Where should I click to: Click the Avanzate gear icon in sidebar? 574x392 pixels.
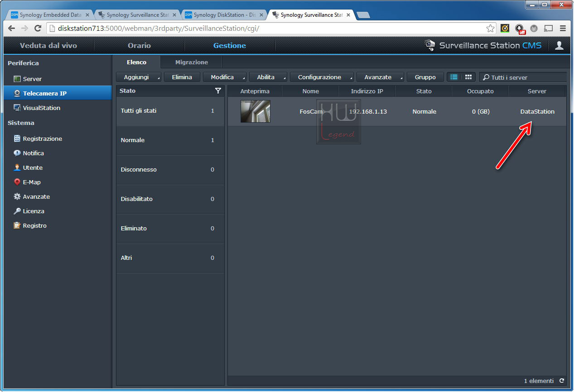pyautogui.click(x=17, y=196)
